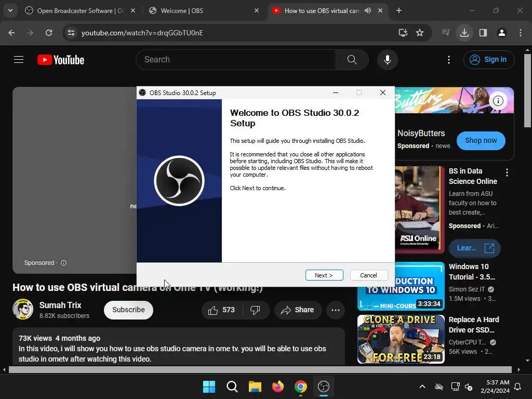532x399 pixels.
Task: Launch Firefox from the taskbar
Action: click(278, 387)
